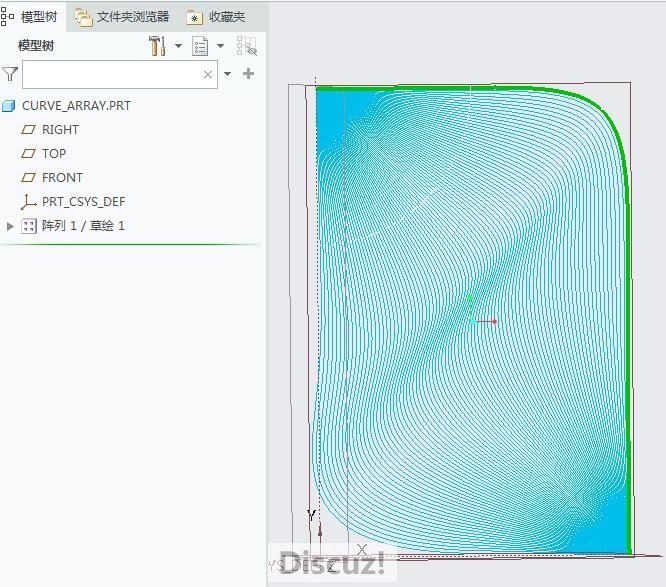Add a new filter with plus icon

(248, 74)
